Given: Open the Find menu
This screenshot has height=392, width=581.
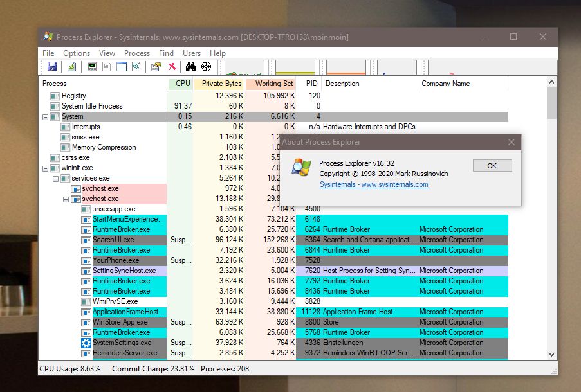Looking at the screenshot, I should 166,53.
